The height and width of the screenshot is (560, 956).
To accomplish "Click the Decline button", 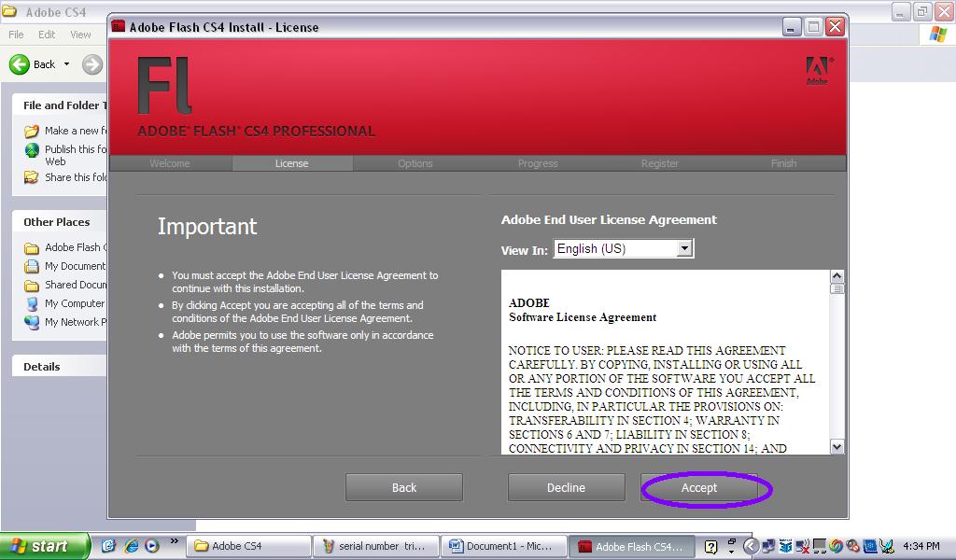I will coord(566,487).
